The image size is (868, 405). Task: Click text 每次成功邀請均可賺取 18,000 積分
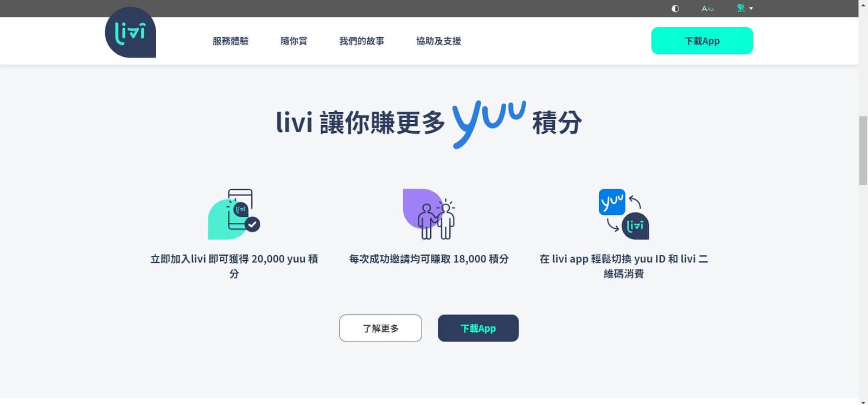point(429,259)
